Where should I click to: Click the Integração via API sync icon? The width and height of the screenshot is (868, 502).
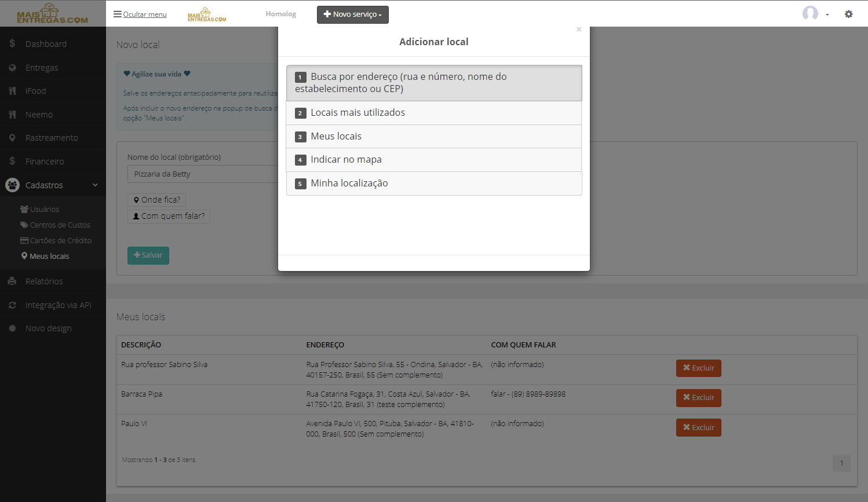[x=12, y=305]
